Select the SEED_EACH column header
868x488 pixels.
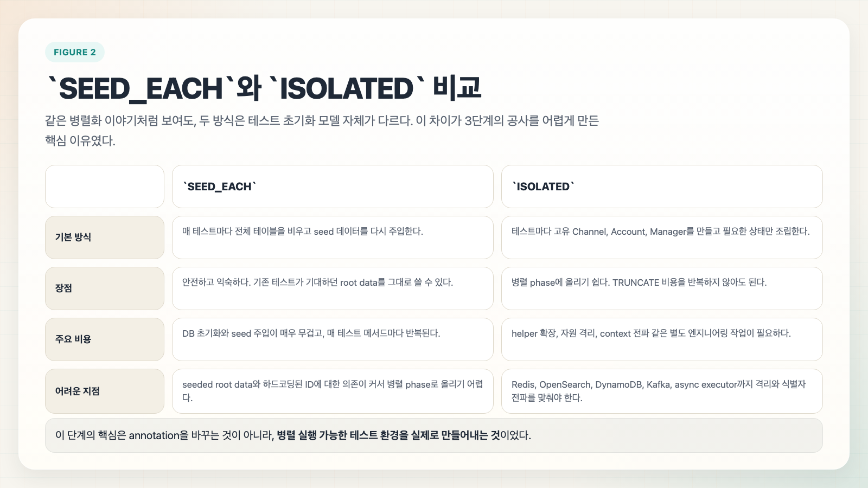pyautogui.click(x=332, y=187)
